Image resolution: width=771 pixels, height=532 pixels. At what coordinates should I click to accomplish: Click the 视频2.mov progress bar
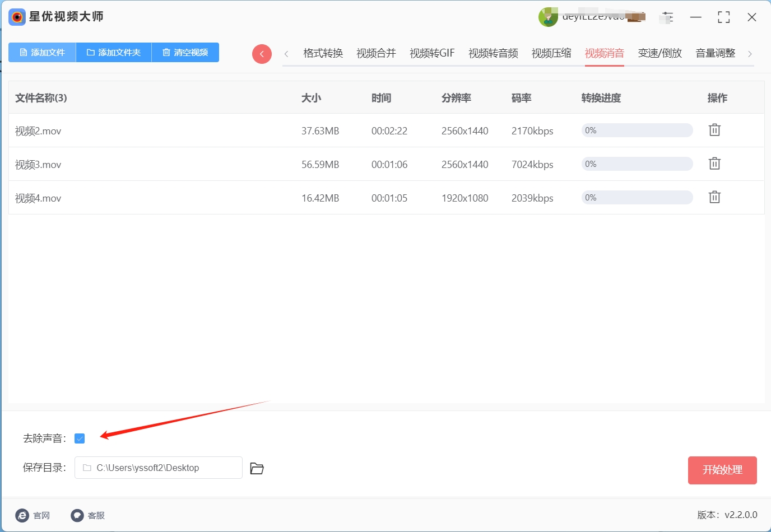coord(637,130)
